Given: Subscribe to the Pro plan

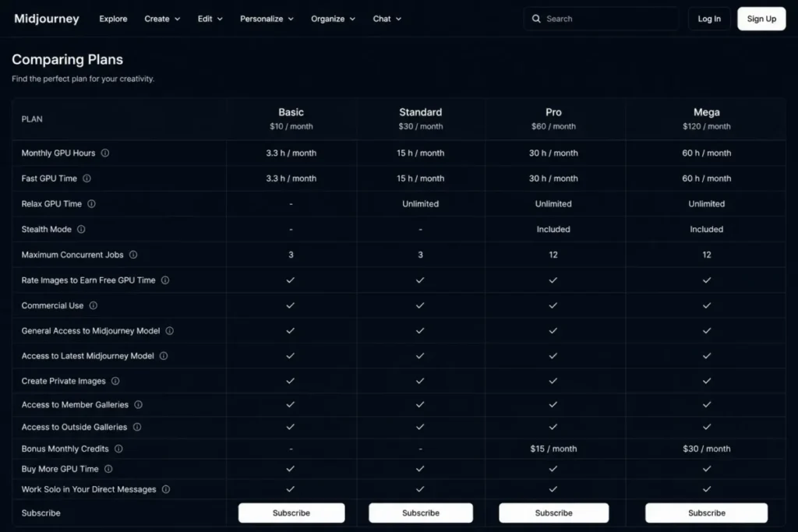Looking at the screenshot, I should (554, 513).
